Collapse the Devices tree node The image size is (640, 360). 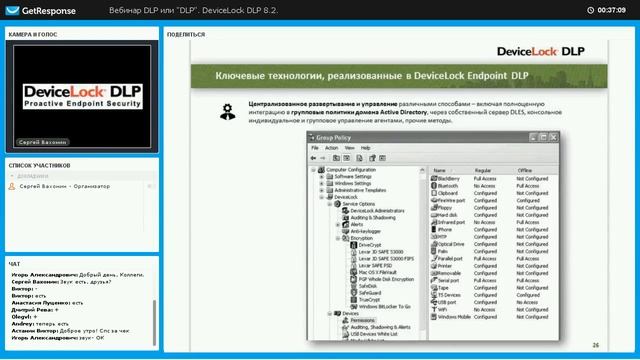point(330,313)
